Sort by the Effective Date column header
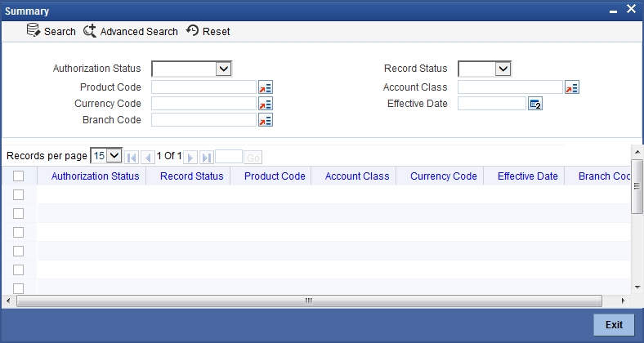Screen dimensions: 644x343 tap(528, 176)
